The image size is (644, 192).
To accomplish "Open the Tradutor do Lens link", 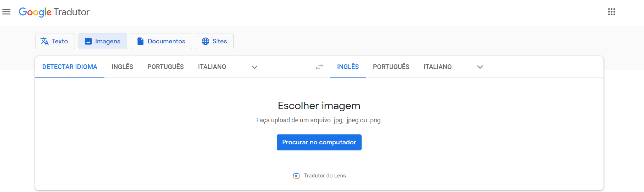I will coord(325,176).
